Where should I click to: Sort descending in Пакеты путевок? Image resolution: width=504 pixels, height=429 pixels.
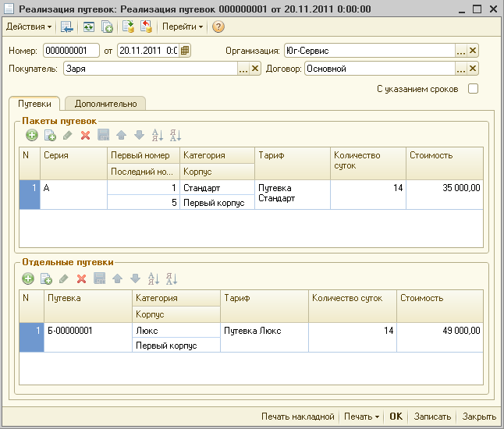(x=176, y=135)
